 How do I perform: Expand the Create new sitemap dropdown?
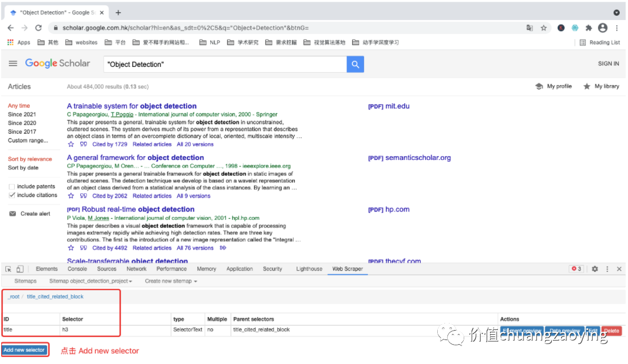pyautogui.click(x=171, y=281)
